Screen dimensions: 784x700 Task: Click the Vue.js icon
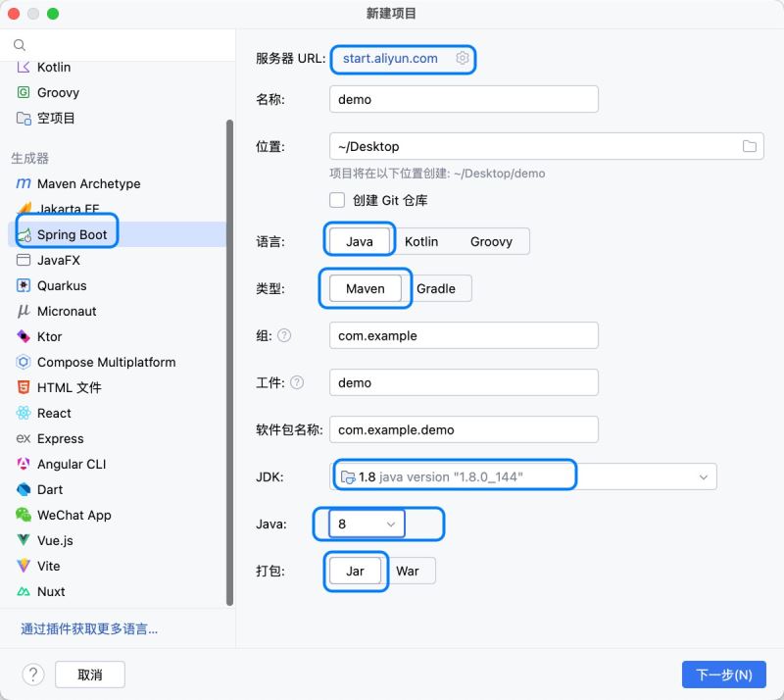[24, 540]
